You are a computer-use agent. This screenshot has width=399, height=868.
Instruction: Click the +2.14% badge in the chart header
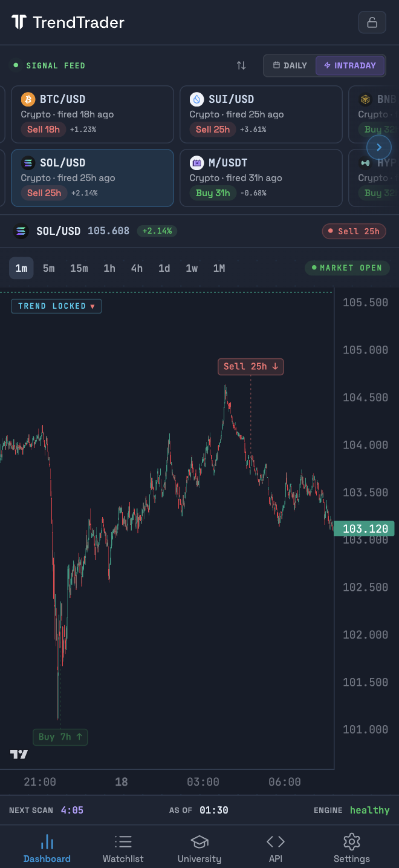(157, 231)
